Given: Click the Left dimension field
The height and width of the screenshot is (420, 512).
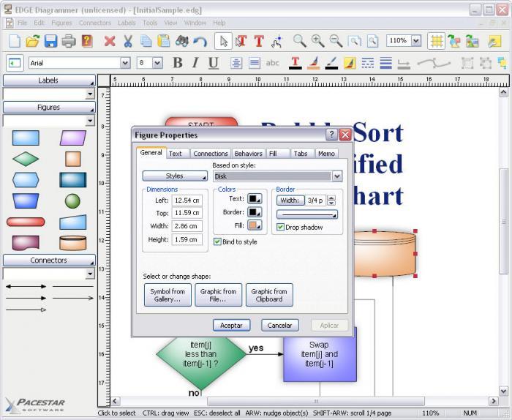Looking at the screenshot, I should click(x=187, y=200).
